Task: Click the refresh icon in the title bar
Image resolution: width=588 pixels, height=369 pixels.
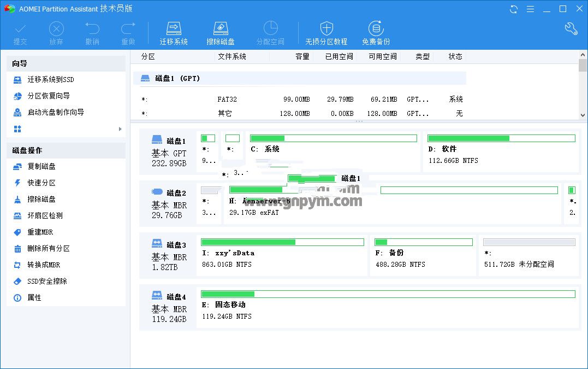Action: point(514,9)
